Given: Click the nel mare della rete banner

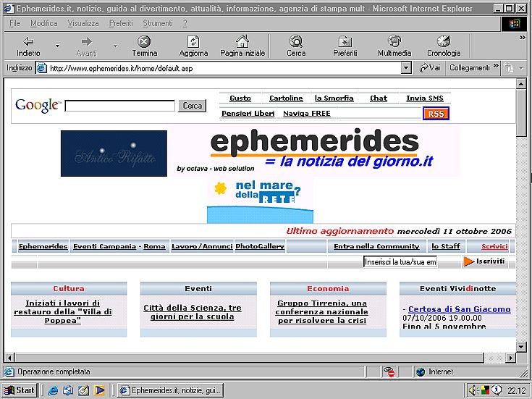Looking at the screenshot, I should pos(260,201).
